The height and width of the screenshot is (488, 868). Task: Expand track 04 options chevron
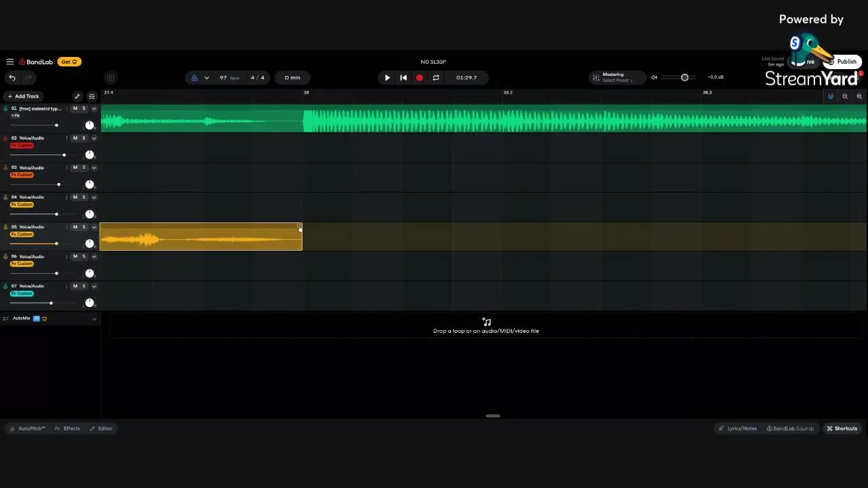point(94,198)
